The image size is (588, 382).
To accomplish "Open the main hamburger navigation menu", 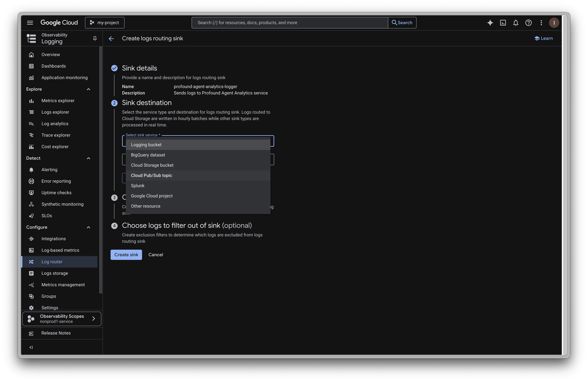I will point(30,23).
